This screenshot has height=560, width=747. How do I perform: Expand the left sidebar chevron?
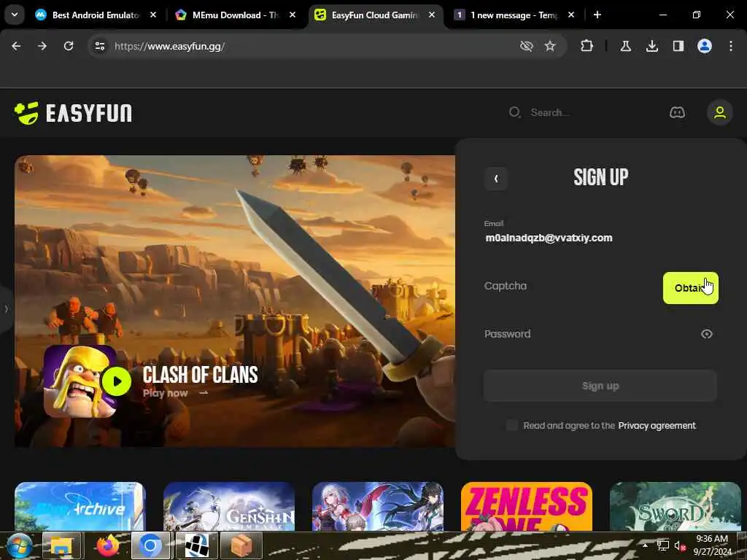[6, 309]
